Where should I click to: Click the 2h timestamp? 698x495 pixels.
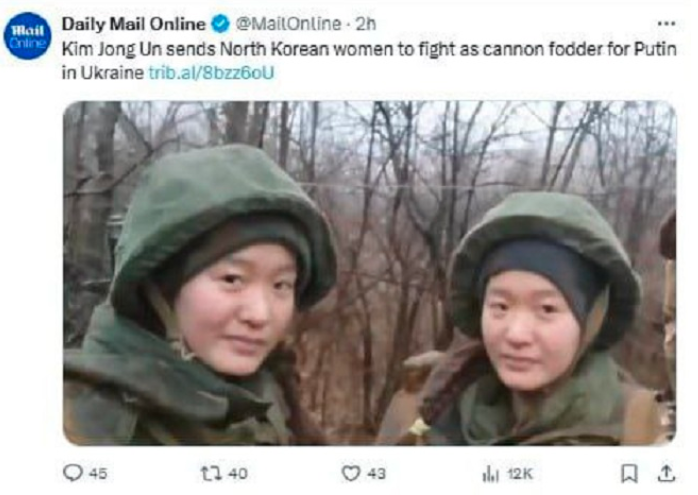coord(365,24)
